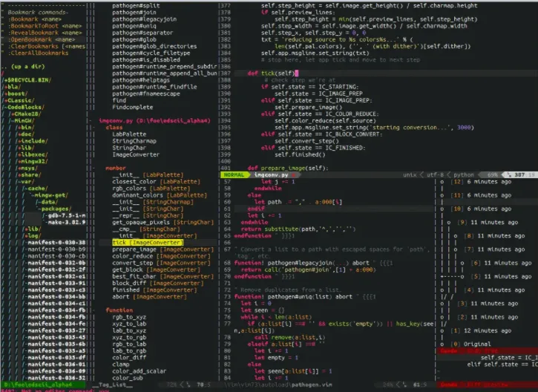
Task: Open the bin folder under MinGW
Action: click(x=26, y=128)
